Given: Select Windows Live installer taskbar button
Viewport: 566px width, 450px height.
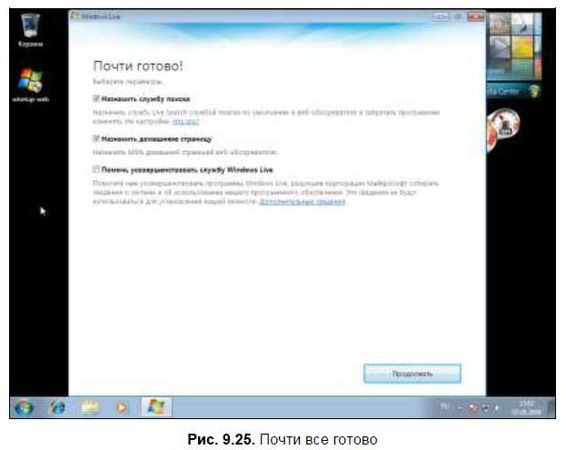Looking at the screenshot, I should tap(156, 407).
